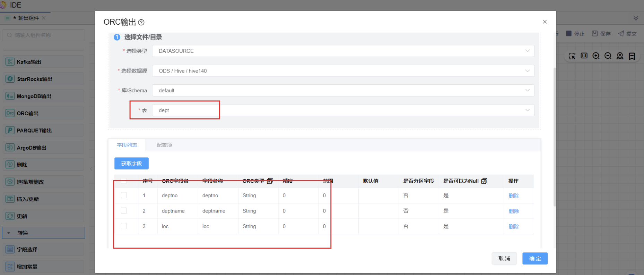This screenshot has height=275, width=644.
Task: Close the 输出组件 tab
Action: pos(44,18)
